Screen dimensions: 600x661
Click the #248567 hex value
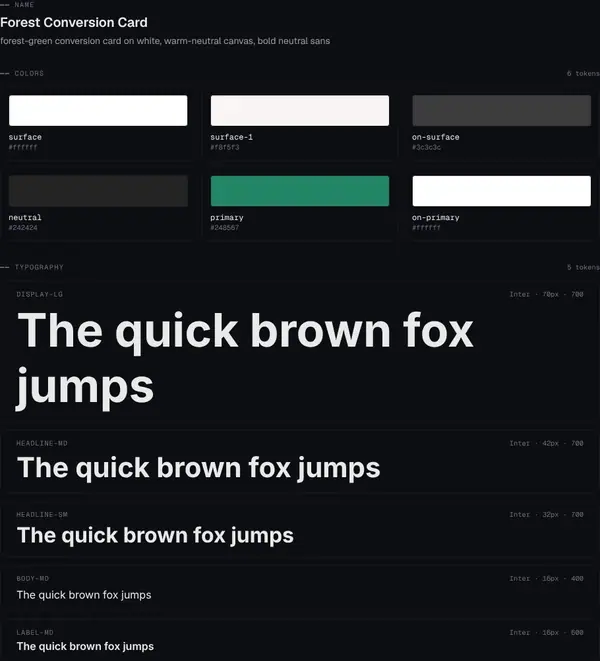pyautogui.click(x=225, y=228)
